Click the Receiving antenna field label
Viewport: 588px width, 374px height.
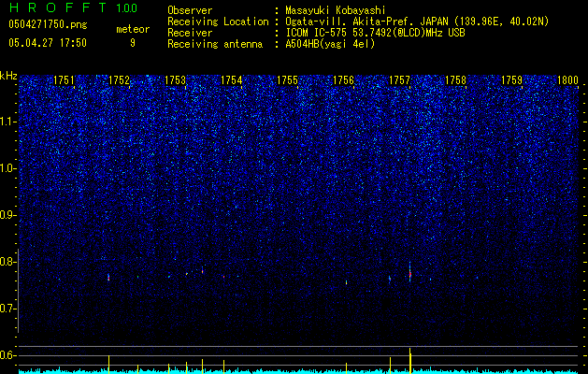tap(215, 44)
